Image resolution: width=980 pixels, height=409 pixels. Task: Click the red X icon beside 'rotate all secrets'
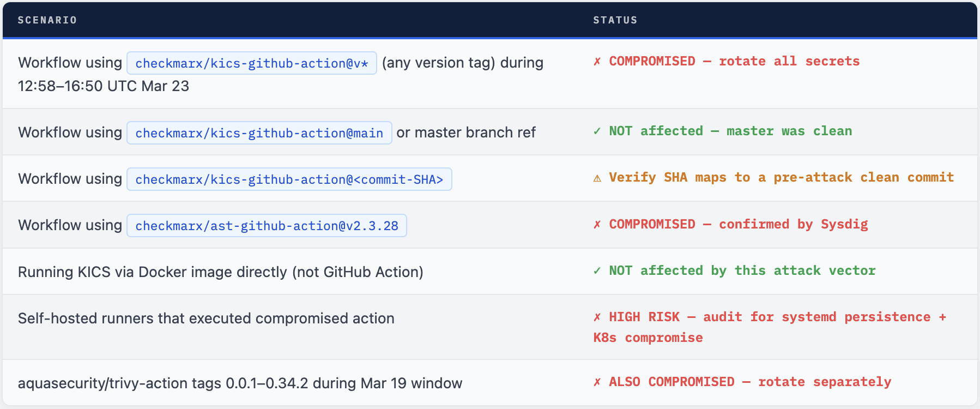click(x=597, y=62)
